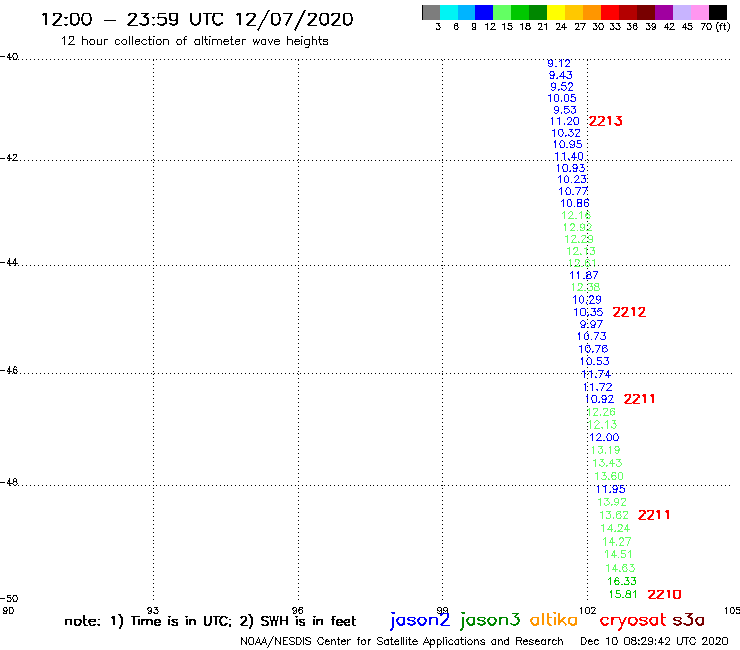
Task: Click the 9.12 wave height value
Action: point(559,63)
